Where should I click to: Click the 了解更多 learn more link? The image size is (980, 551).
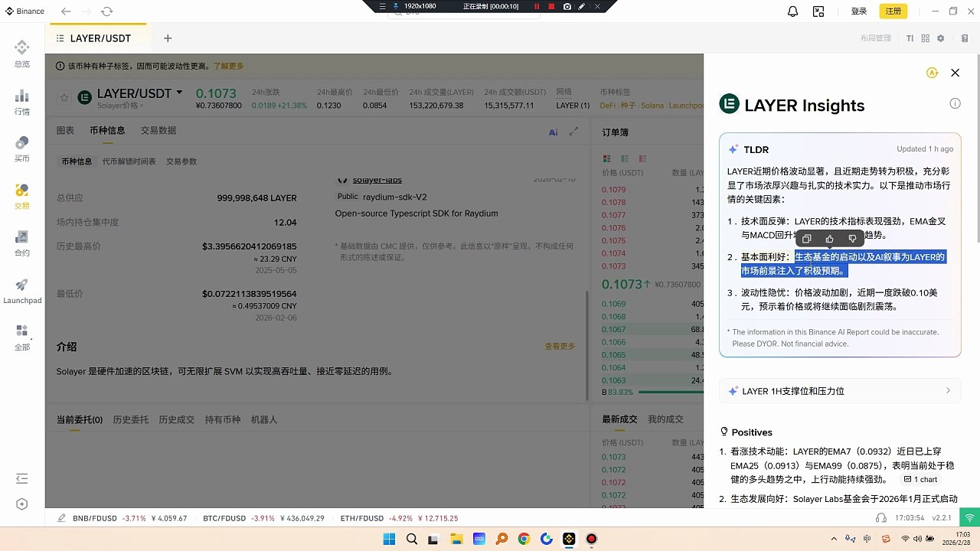click(x=228, y=67)
